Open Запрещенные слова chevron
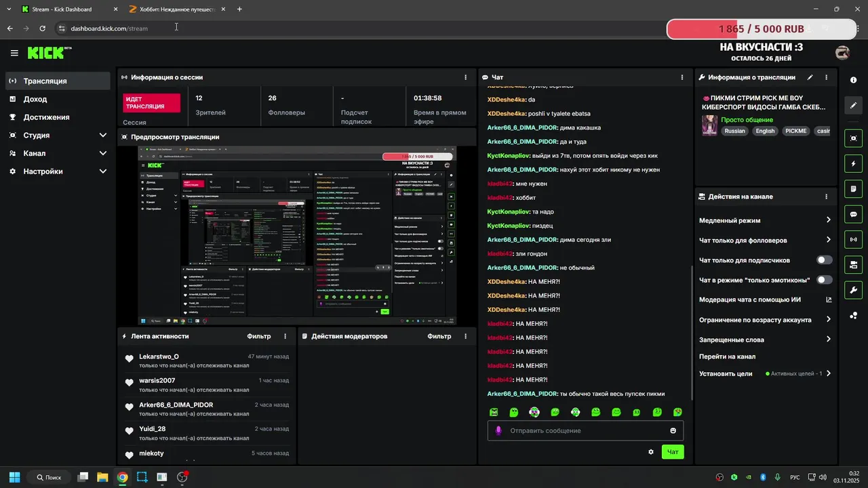 (828, 340)
